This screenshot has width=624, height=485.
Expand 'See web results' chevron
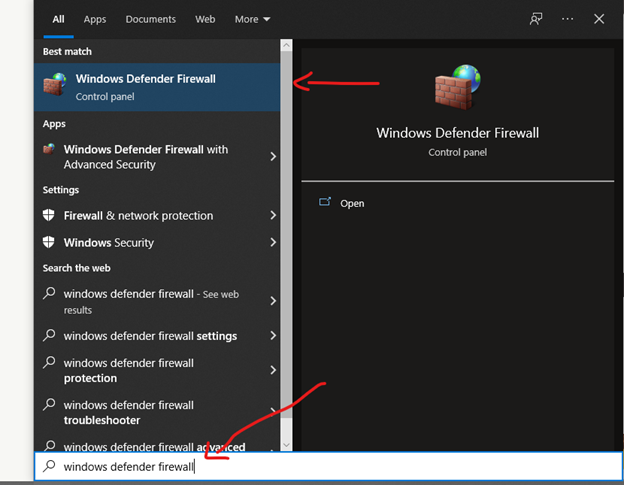[x=273, y=301]
